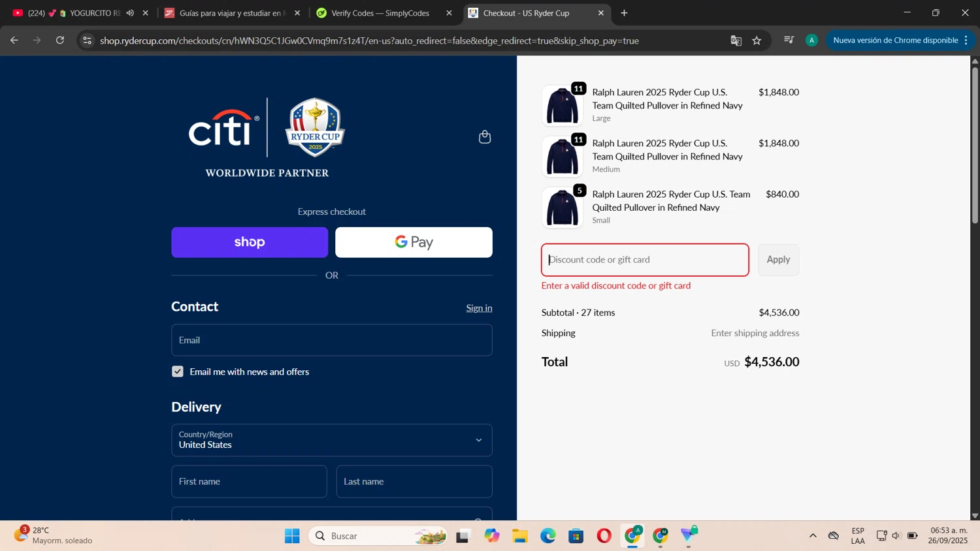Show hidden system tray icons

(813, 536)
